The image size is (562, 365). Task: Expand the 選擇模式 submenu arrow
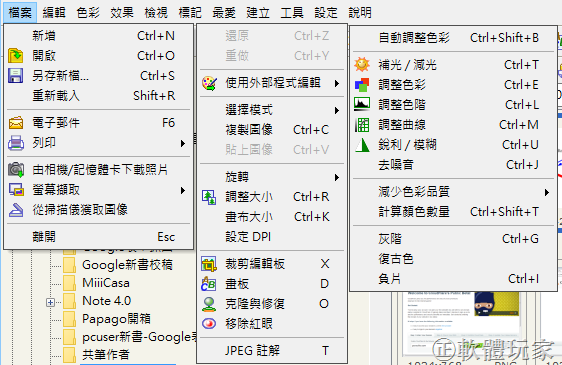tap(337, 110)
